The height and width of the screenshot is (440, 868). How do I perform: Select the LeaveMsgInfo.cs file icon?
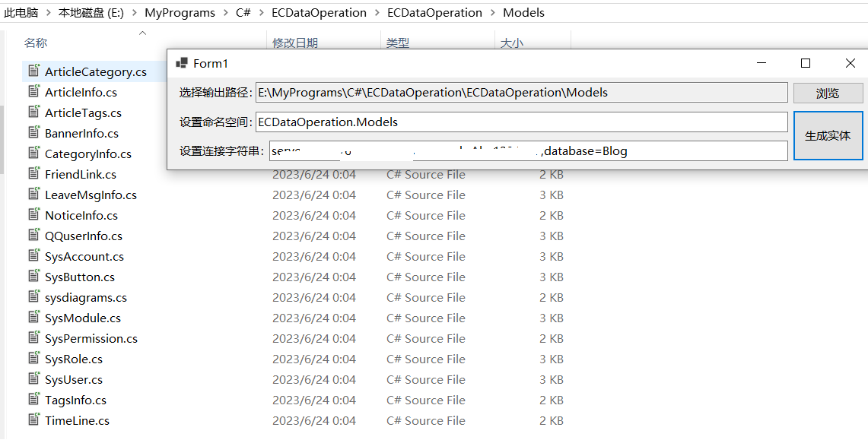click(x=34, y=194)
